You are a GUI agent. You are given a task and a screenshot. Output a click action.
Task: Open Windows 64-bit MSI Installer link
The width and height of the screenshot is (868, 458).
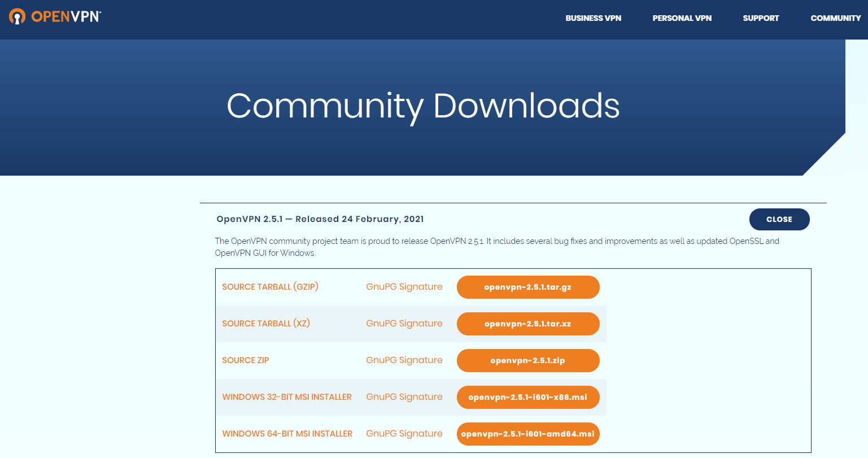click(287, 434)
